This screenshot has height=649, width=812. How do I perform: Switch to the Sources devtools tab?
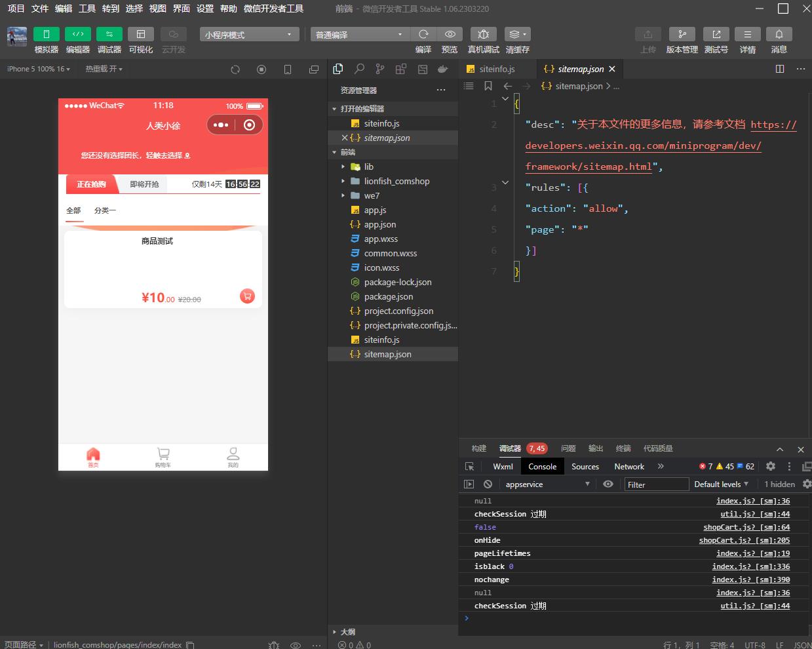(x=585, y=467)
